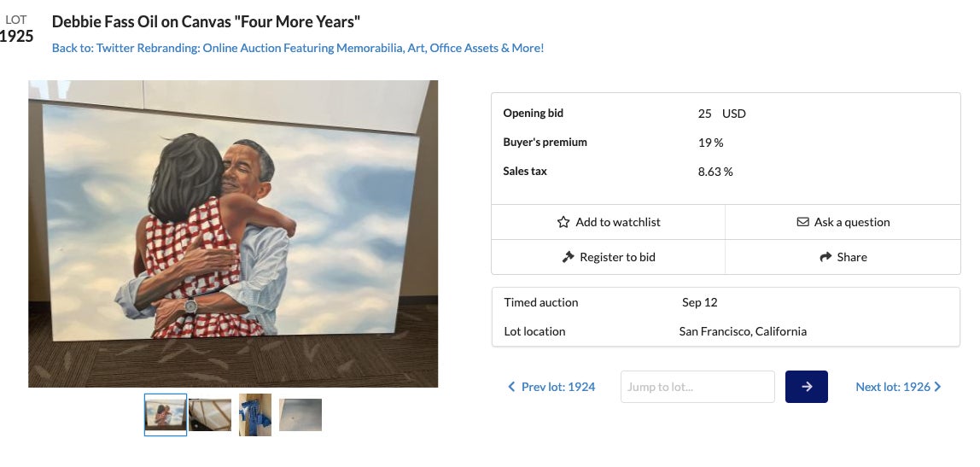Go to Prev lot: 1924
Viewport: 980px width, 467px height.
coord(557,387)
